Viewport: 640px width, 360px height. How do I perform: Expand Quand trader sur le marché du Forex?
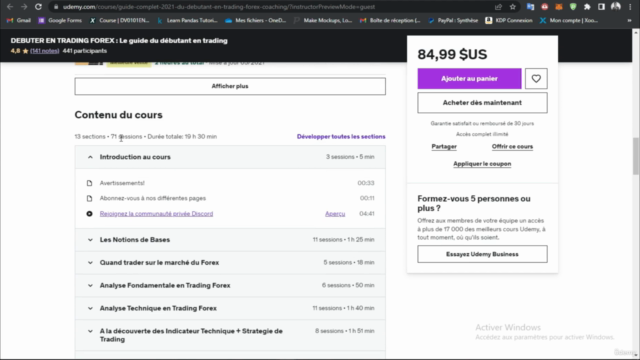click(230, 262)
